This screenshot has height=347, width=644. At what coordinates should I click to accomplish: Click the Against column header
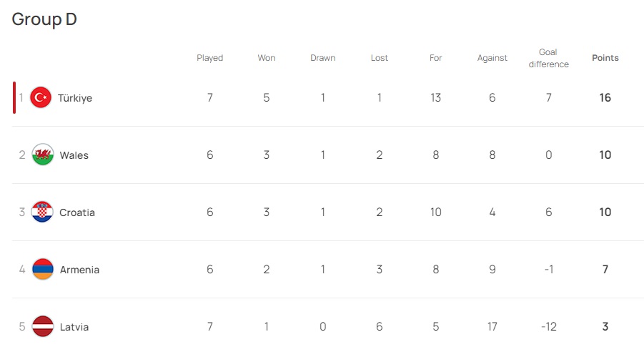pos(492,58)
